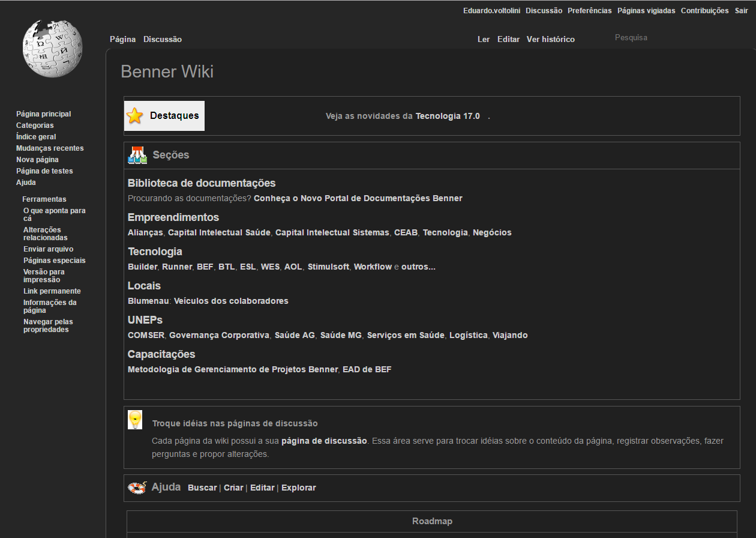
Task: Open the Governança Corporativa link
Action: pos(219,335)
